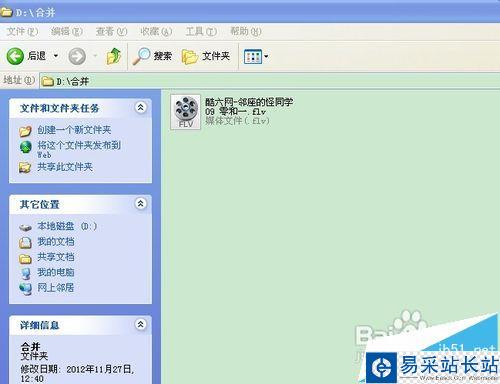
Task: Open the Views dropdown arrow
Action: click(266, 56)
